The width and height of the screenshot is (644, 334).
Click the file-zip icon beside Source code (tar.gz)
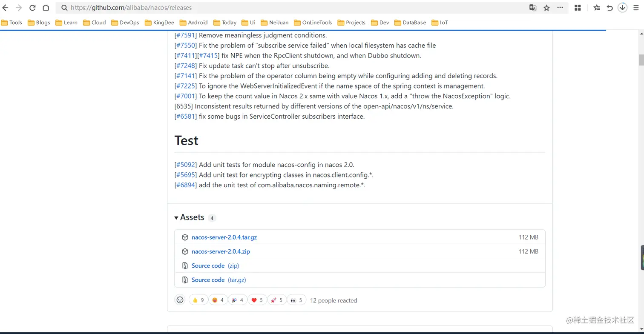click(x=185, y=280)
